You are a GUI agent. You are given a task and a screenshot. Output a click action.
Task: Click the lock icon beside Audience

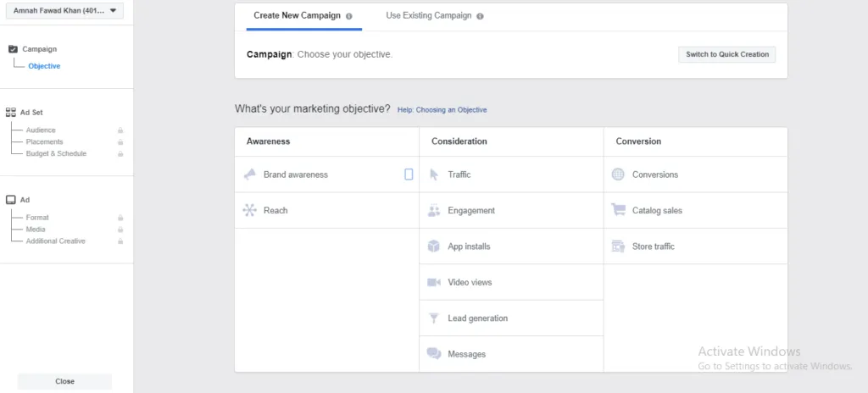click(120, 130)
